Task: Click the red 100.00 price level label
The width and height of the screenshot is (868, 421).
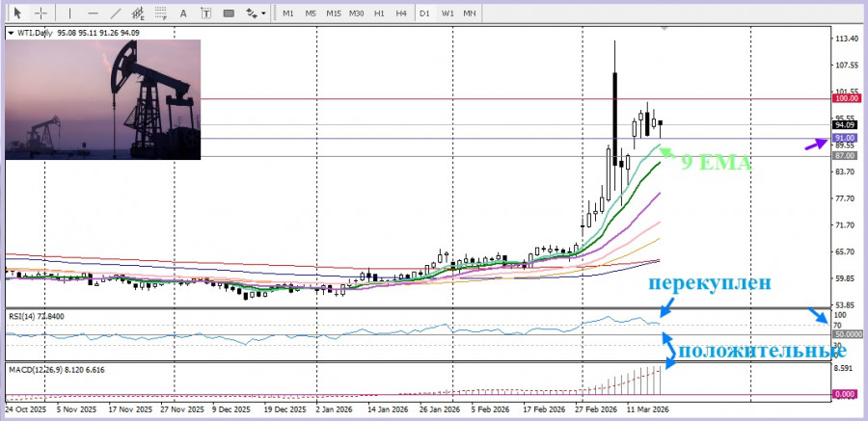Action: tap(845, 98)
